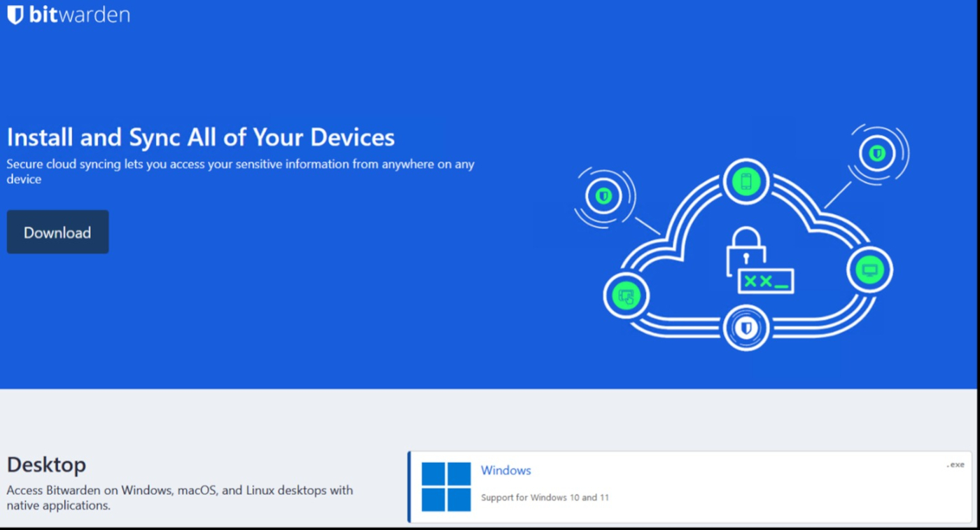Click the Desktop section heading
980x530 pixels.
(46, 464)
